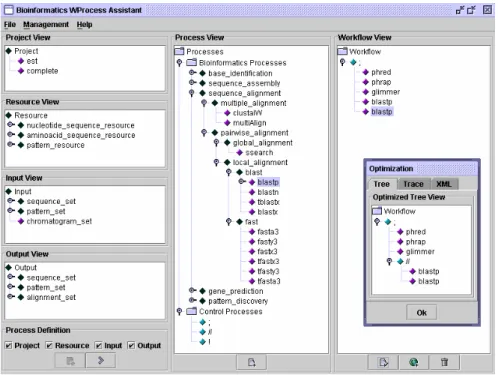Open the Management menu
The height and width of the screenshot is (375, 498).
click(46, 24)
